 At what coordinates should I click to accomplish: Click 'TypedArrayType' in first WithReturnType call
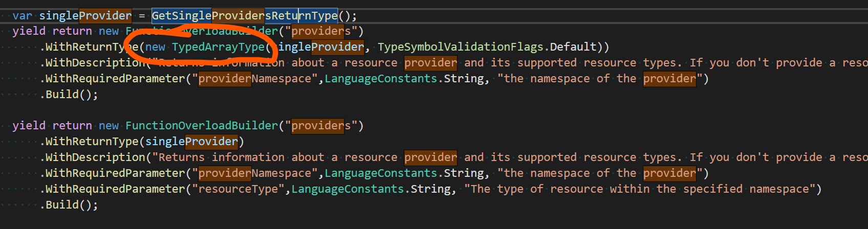219,47
